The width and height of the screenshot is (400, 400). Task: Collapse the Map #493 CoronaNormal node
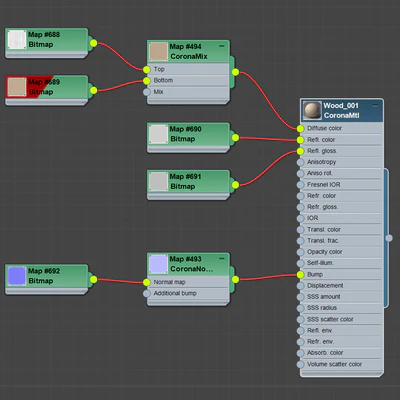click(x=222, y=259)
